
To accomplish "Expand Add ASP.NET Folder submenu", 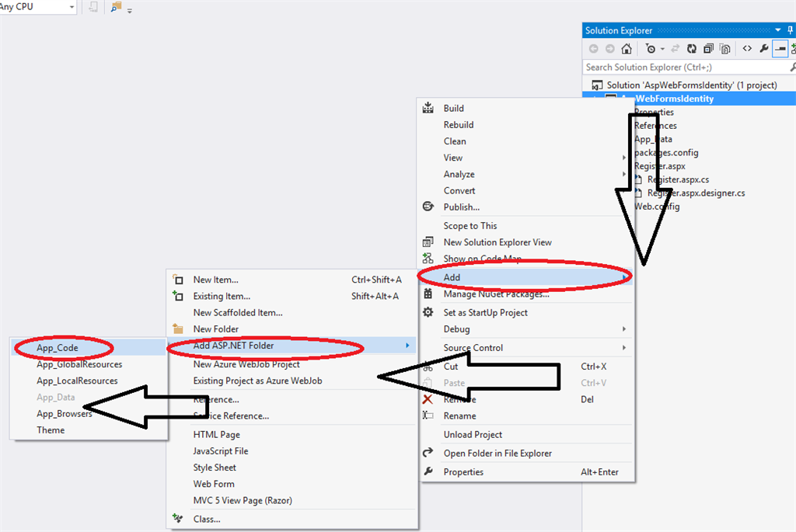I will [x=292, y=346].
